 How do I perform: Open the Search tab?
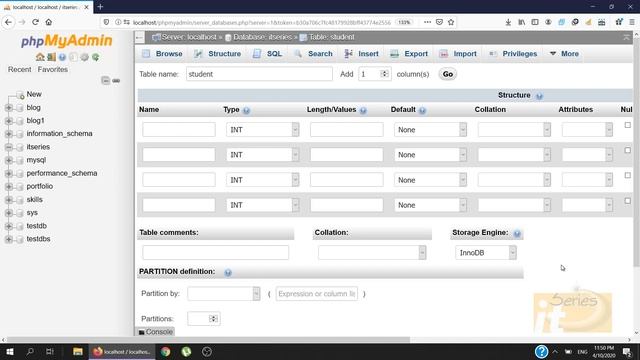tap(313, 54)
